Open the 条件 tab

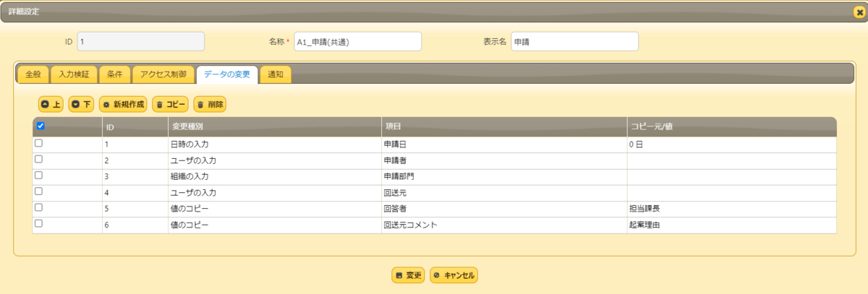pyautogui.click(x=115, y=74)
